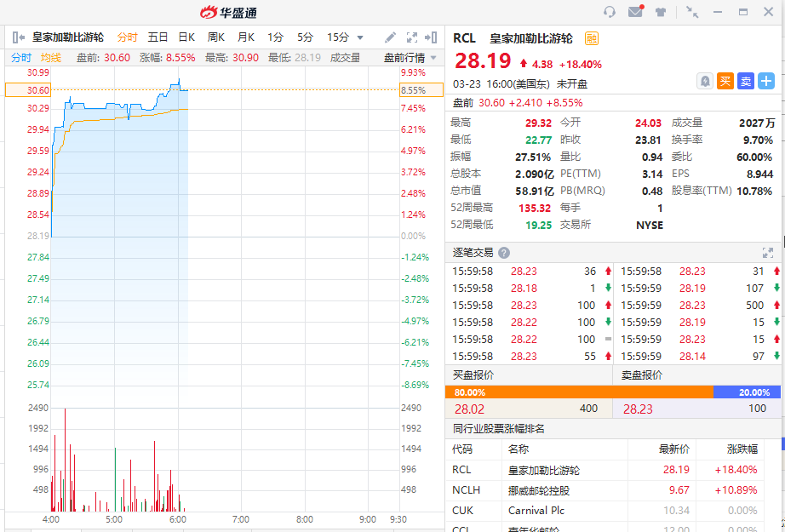This screenshot has width=785, height=532.
Task: Add RCL to watchlist with plus icon
Action: 766,81
